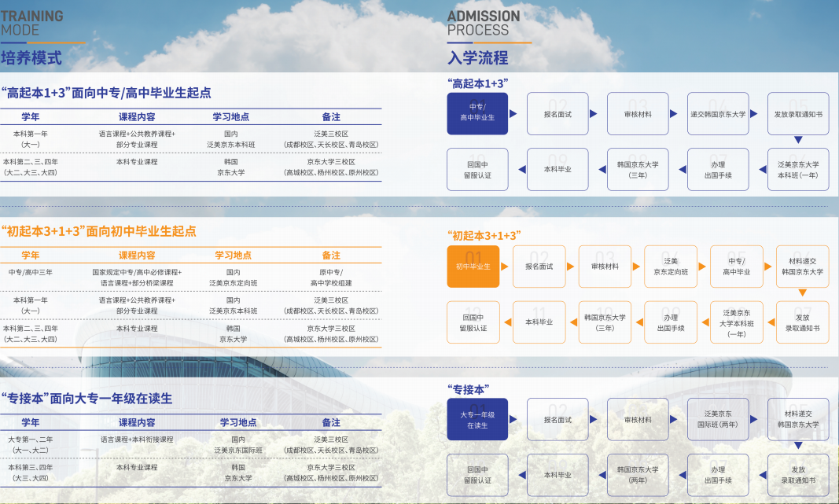The height and width of the screenshot is (504, 839).
Task: Click '报名面试' box in 专接本 flow
Action: pos(557,419)
